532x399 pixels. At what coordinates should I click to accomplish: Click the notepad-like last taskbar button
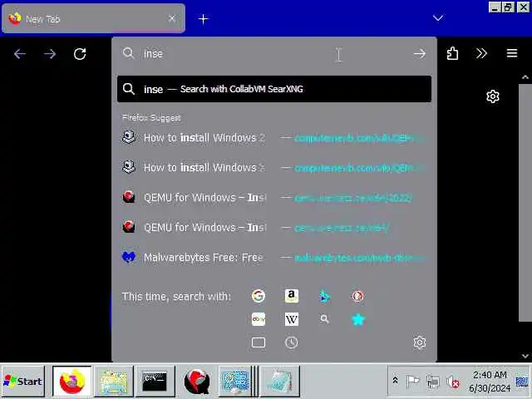[280, 382]
